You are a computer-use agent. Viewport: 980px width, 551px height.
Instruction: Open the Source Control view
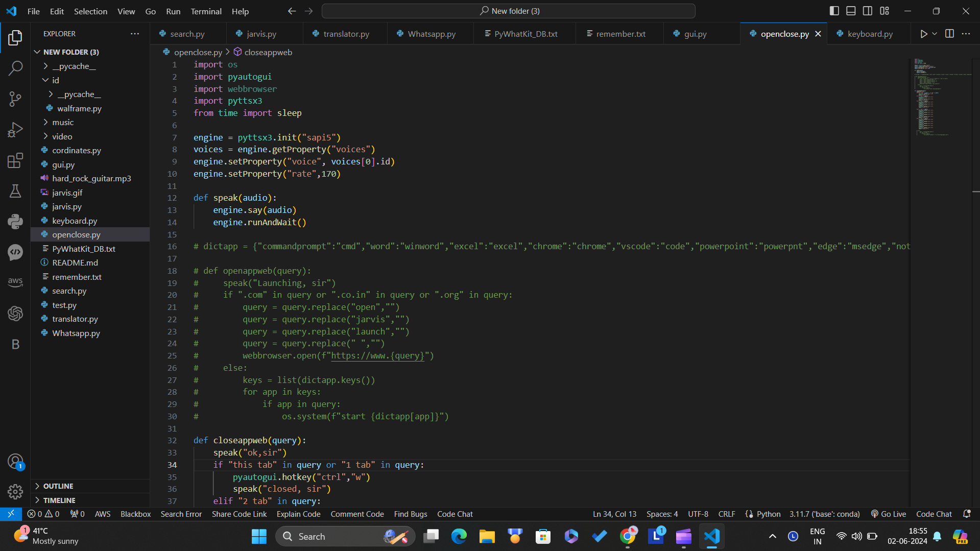[x=15, y=99]
